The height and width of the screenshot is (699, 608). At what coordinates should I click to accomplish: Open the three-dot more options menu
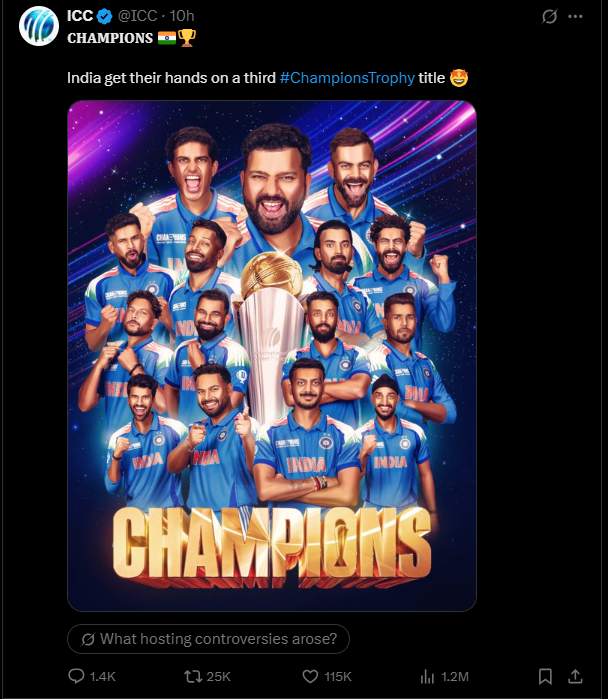coord(575,16)
